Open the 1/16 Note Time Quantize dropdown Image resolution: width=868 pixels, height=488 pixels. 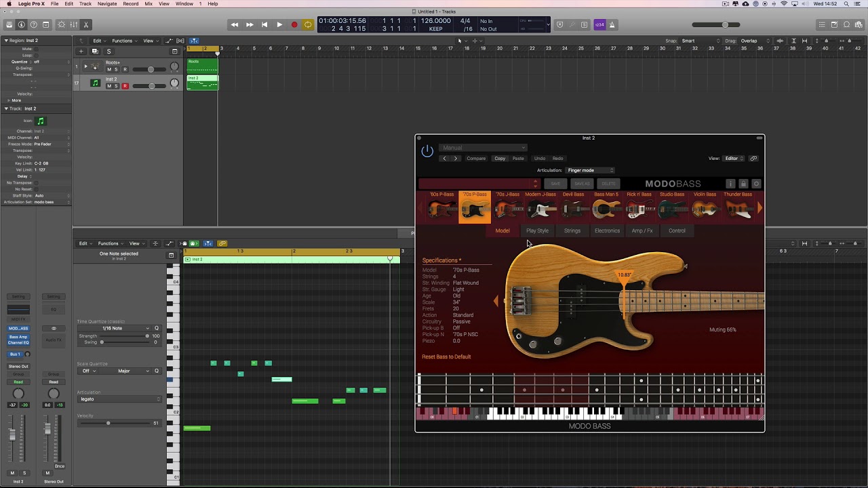pyautogui.click(x=115, y=328)
